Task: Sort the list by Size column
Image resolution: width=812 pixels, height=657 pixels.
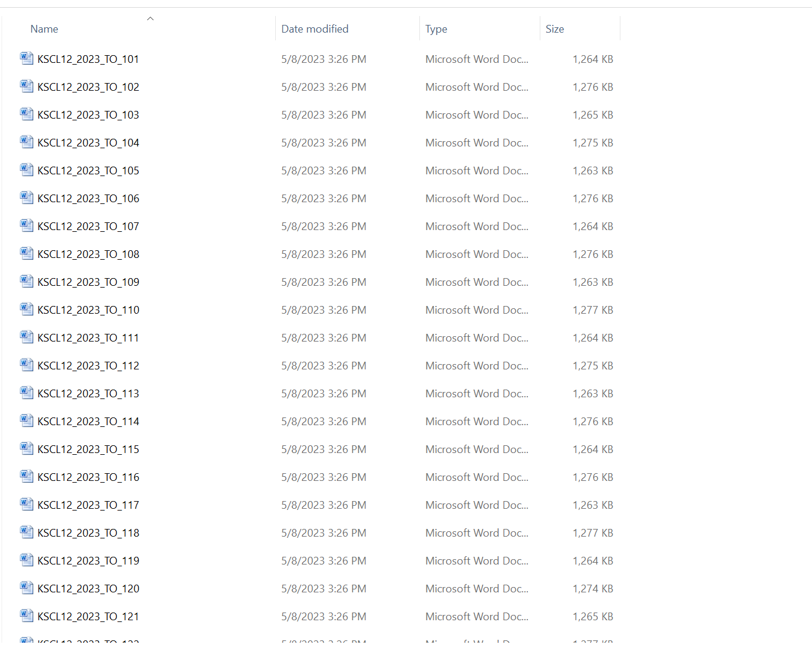Action: coord(555,29)
